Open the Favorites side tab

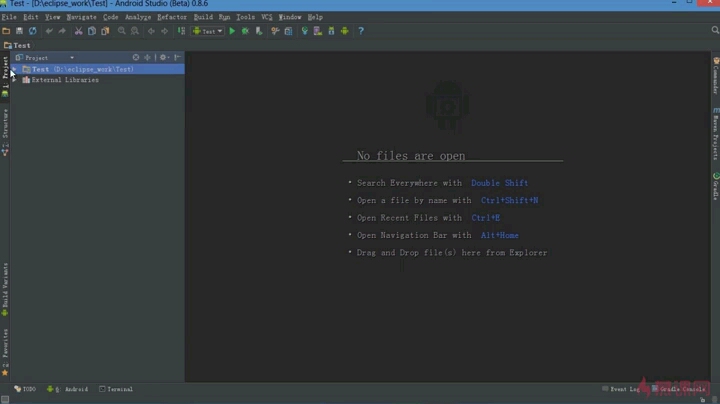(x=5, y=352)
